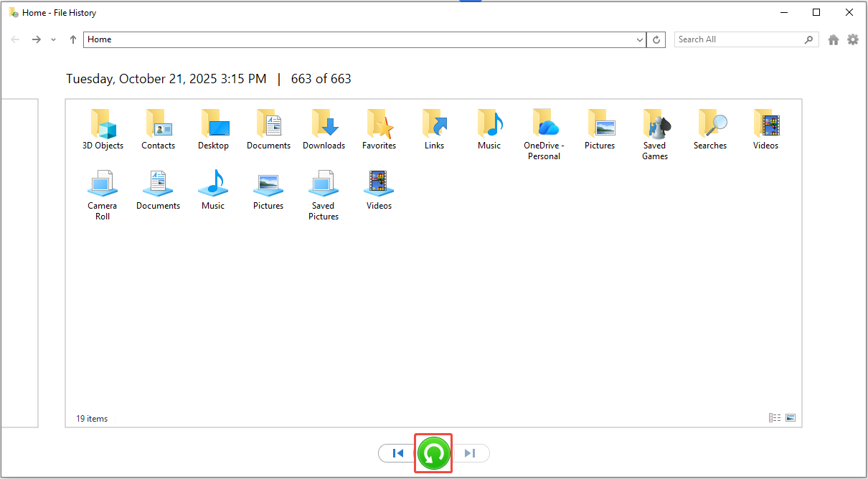Click the search magnifier icon
868x479 pixels.
pyautogui.click(x=809, y=40)
